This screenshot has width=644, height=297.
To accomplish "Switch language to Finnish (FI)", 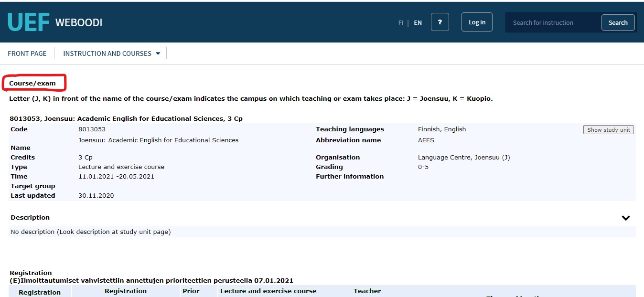I will pos(401,23).
